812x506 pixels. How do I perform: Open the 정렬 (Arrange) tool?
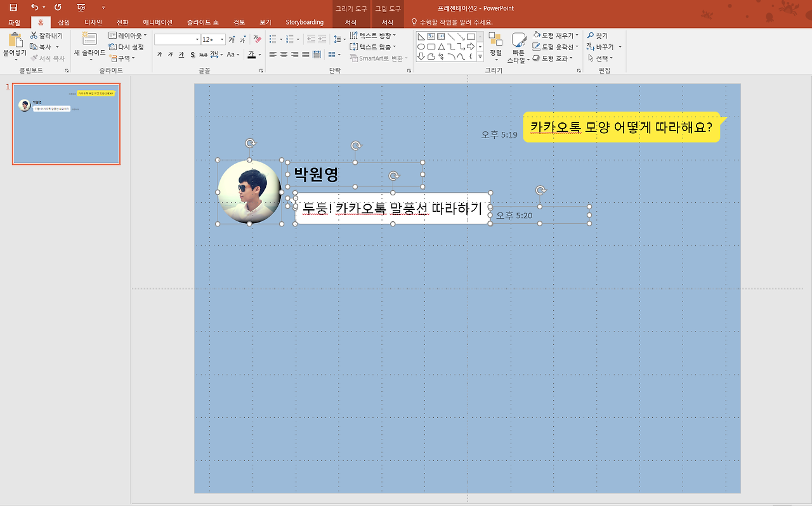(x=495, y=46)
